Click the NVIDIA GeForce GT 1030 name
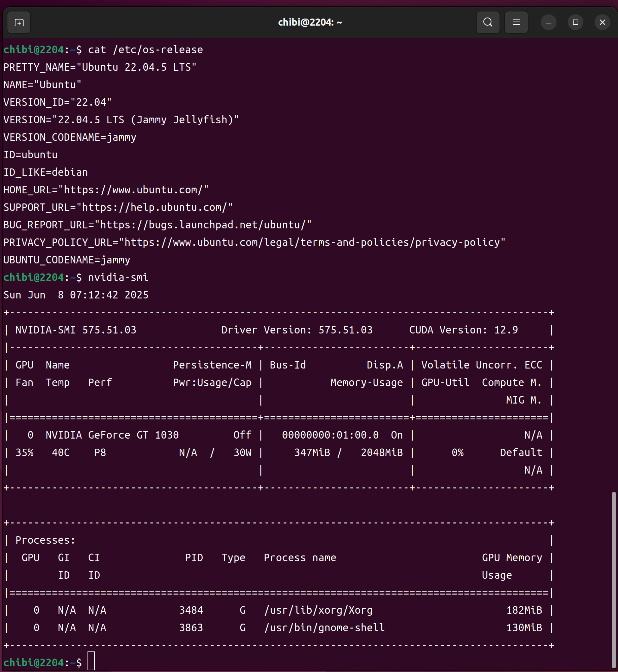Image resolution: width=618 pixels, height=672 pixels. [x=112, y=435]
